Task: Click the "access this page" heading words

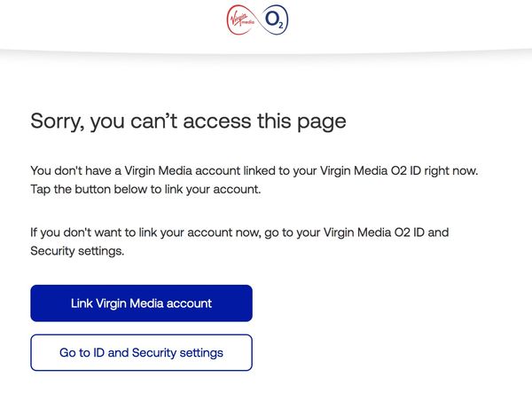Action: pos(264,122)
